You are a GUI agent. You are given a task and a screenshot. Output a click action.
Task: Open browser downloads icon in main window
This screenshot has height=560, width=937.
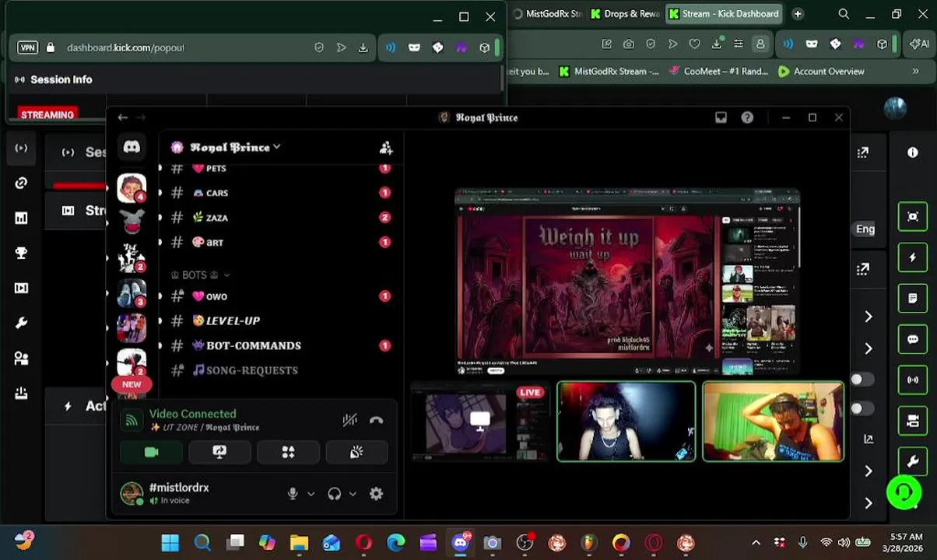click(716, 44)
